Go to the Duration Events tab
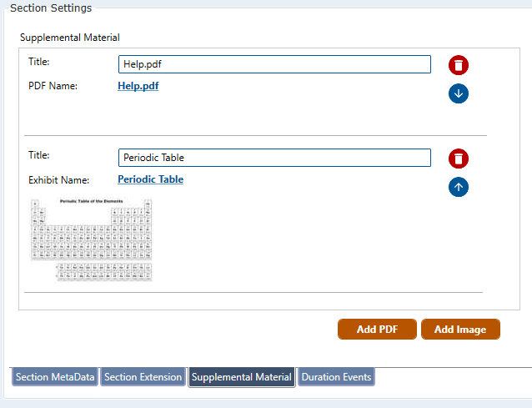The width and height of the screenshot is (532, 408). tap(336, 377)
